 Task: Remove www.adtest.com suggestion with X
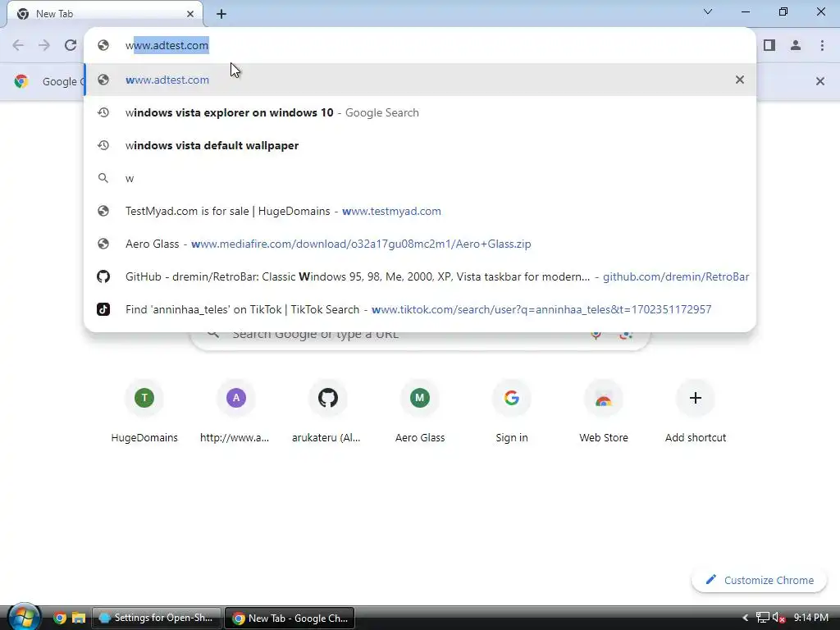tap(740, 80)
